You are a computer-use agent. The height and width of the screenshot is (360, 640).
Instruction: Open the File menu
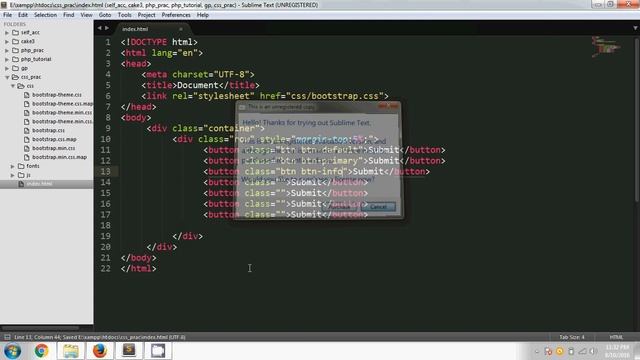(x=7, y=15)
